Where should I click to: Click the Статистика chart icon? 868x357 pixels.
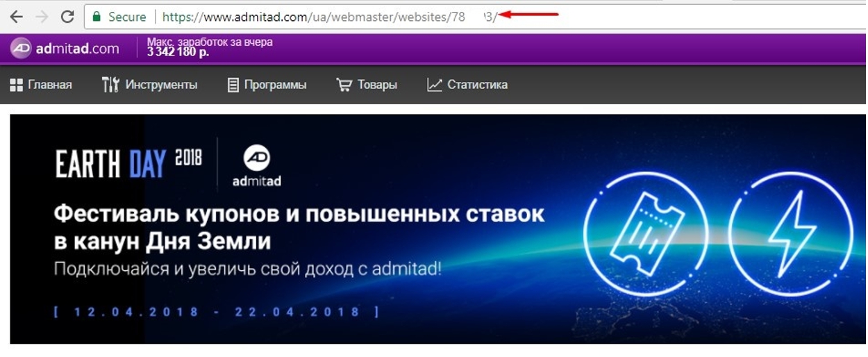(435, 85)
